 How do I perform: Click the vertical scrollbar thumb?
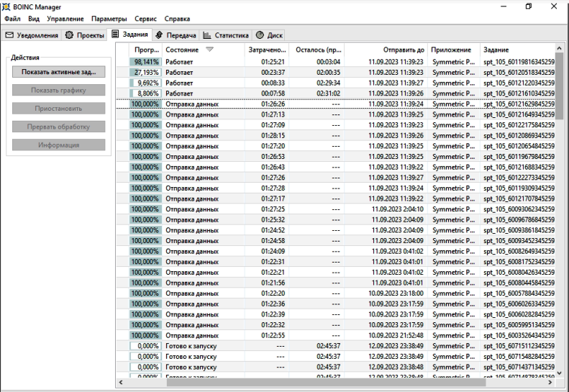point(559,86)
